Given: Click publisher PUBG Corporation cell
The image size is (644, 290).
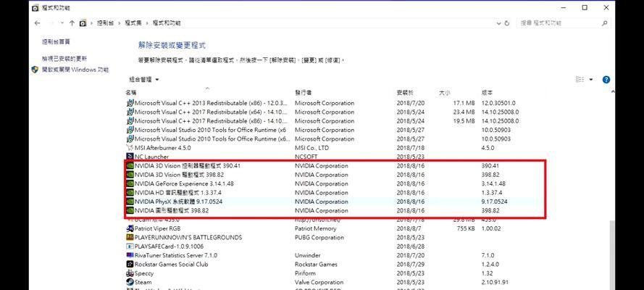Looking at the screenshot, I should 321,237.
